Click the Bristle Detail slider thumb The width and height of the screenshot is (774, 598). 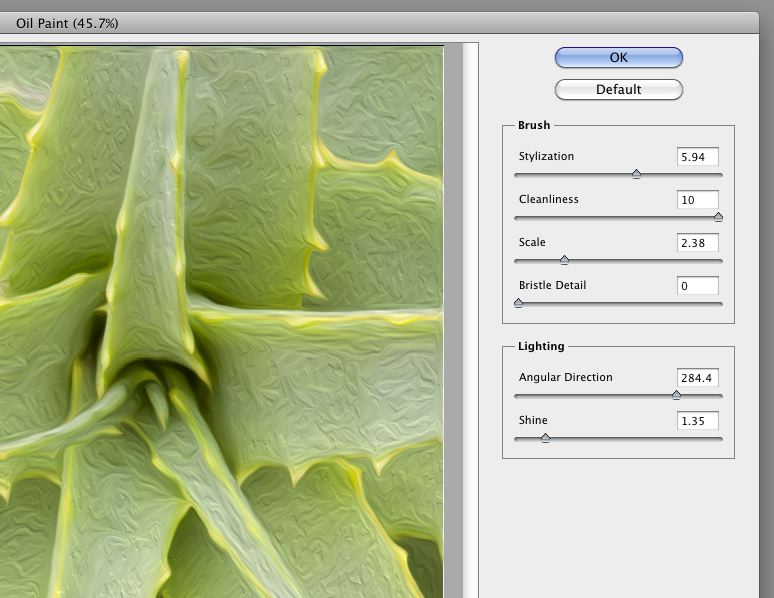tap(518, 303)
